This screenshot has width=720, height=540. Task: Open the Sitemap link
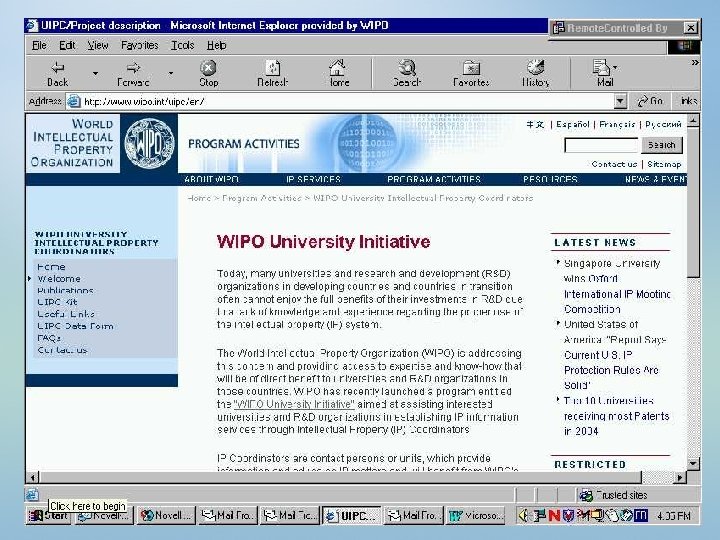point(664,164)
